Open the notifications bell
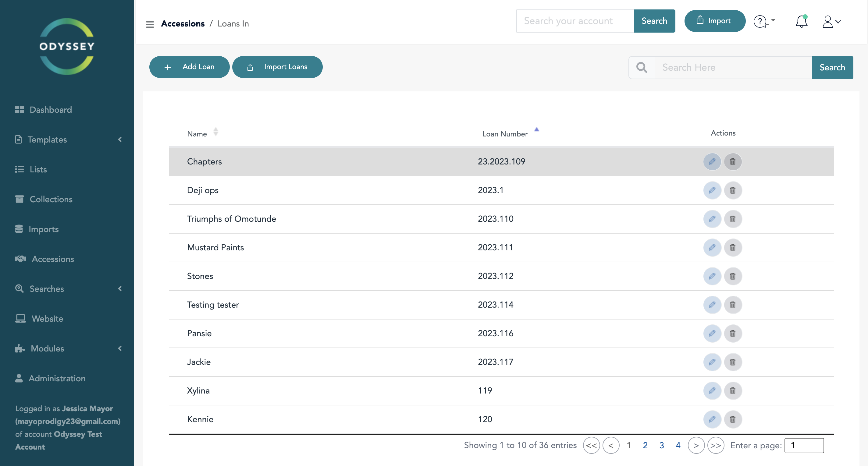 801,22
